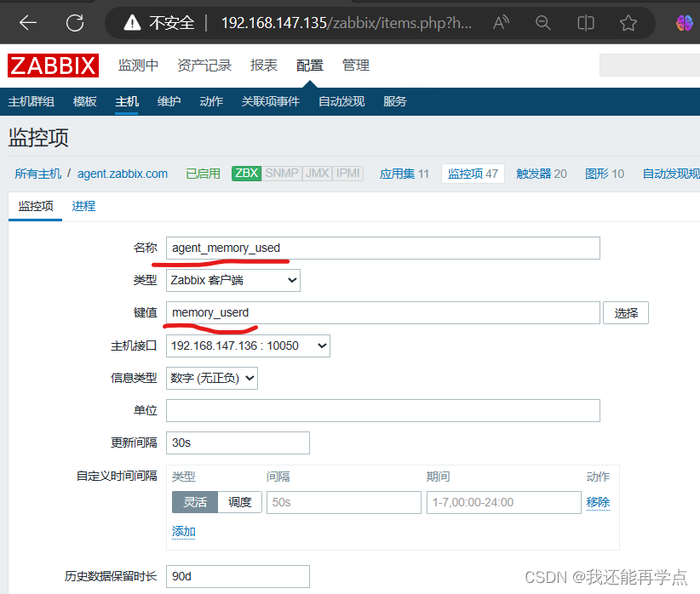The width and height of the screenshot is (700, 594).
Task: Open 图形 10 link
Action: click(x=605, y=174)
